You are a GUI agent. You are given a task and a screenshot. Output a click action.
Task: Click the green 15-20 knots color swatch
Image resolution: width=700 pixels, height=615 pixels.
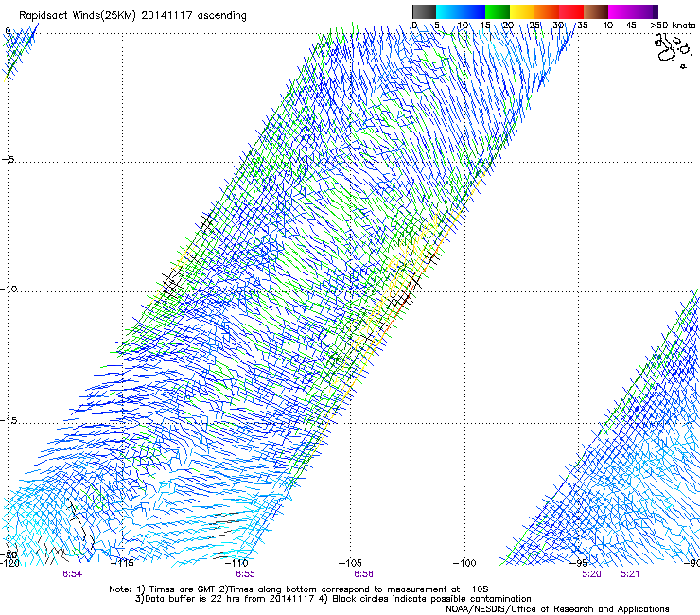[498, 11]
